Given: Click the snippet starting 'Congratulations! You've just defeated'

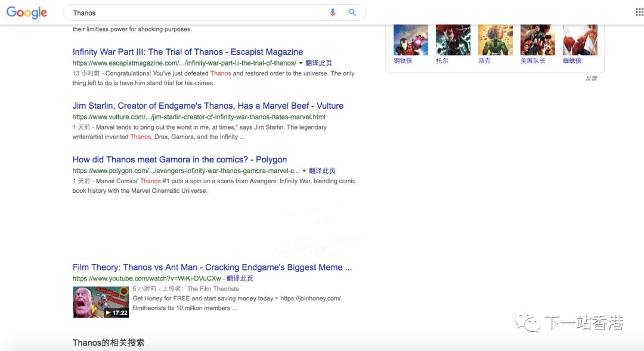Looking at the screenshot, I should 213,78.
